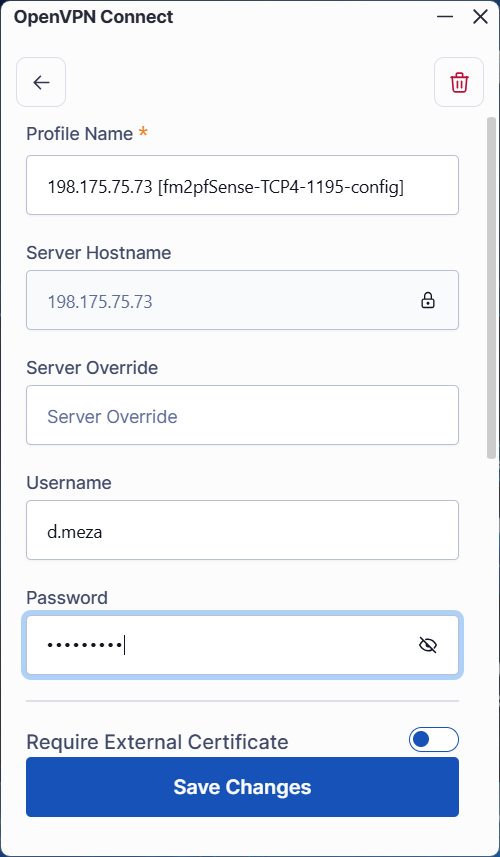The width and height of the screenshot is (500, 857).
Task: Click the lock icon in Server Hostname
Action: [428, 300]
